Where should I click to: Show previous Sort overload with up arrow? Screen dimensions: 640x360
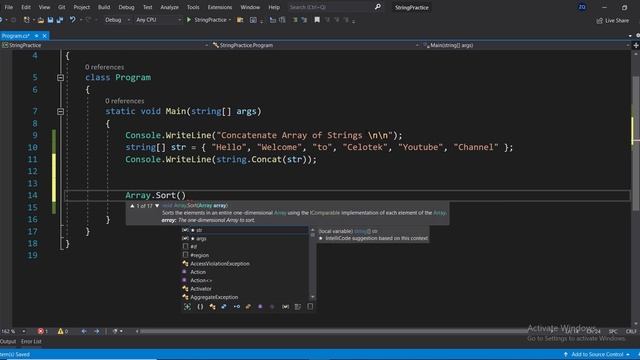[132, 206]
